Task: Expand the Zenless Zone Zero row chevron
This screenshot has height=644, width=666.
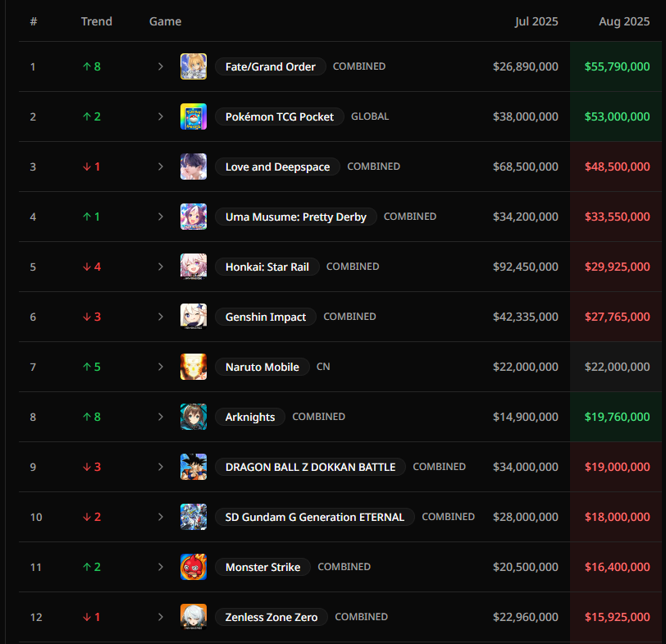Action: [x=161, y=617]
